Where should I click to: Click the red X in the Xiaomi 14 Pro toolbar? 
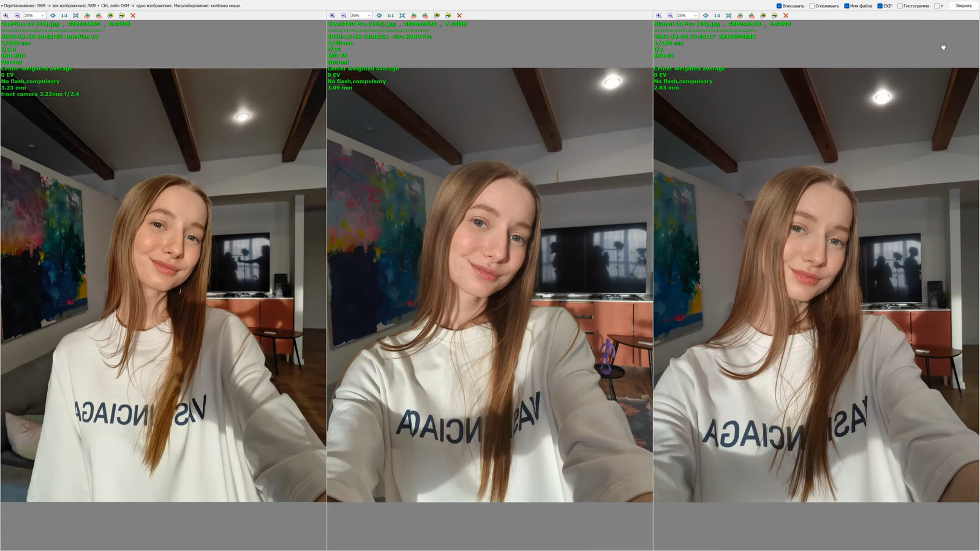click(x=786, y=15)
